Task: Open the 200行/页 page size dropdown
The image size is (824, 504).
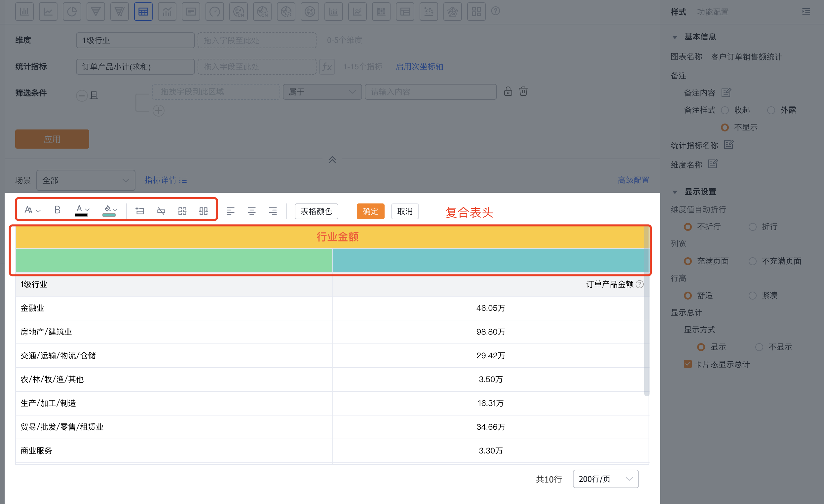Action: (605, 479)
